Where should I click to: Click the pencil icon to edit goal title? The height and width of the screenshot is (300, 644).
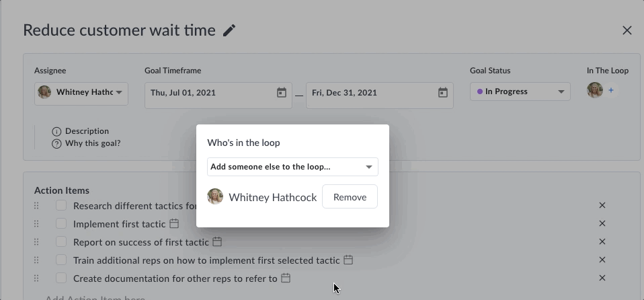click(x=229, y=30)
